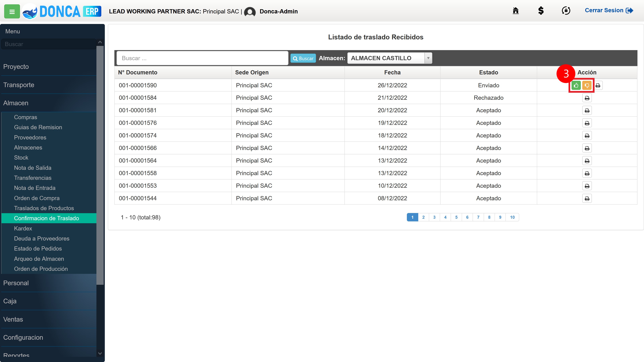Print document 001-00001566
The image size is (644, 362).
587,148
